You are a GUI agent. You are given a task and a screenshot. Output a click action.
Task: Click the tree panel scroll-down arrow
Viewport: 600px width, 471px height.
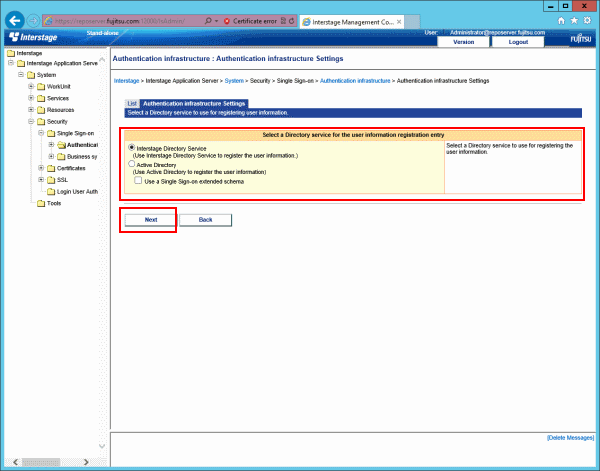point(102,446)
